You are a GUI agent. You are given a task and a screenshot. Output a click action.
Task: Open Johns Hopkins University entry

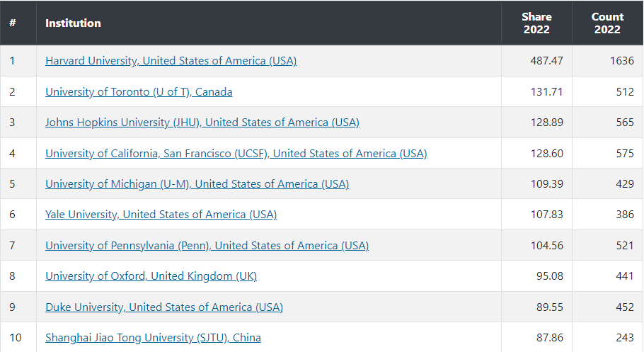[x=202, y=123]
